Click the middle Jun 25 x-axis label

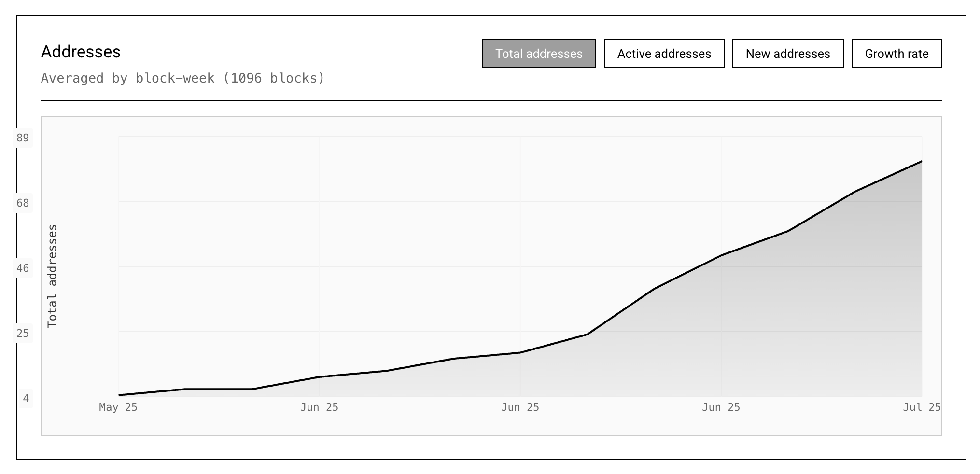coord(520,407)
